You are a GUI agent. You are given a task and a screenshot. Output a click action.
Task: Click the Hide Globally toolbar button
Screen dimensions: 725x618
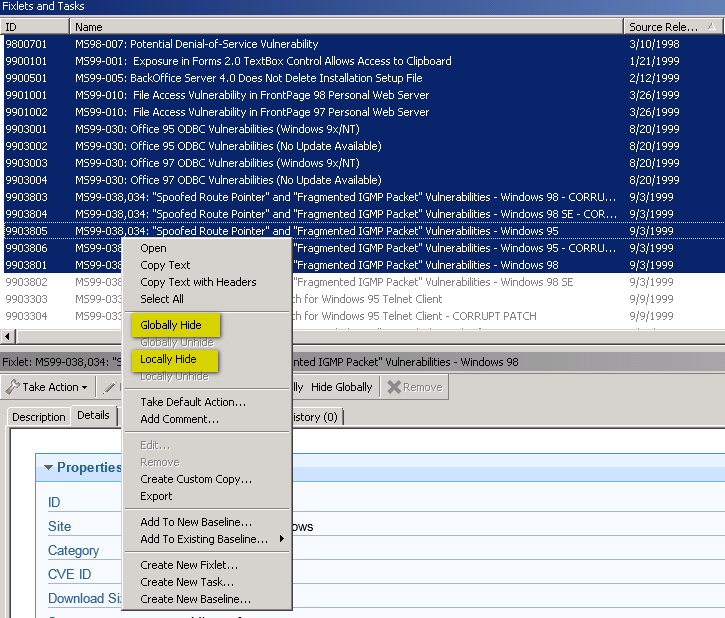click(341, 387)
